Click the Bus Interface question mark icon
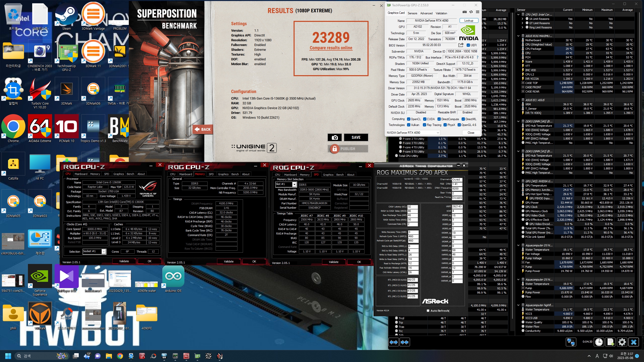 [x=477, y=57]
